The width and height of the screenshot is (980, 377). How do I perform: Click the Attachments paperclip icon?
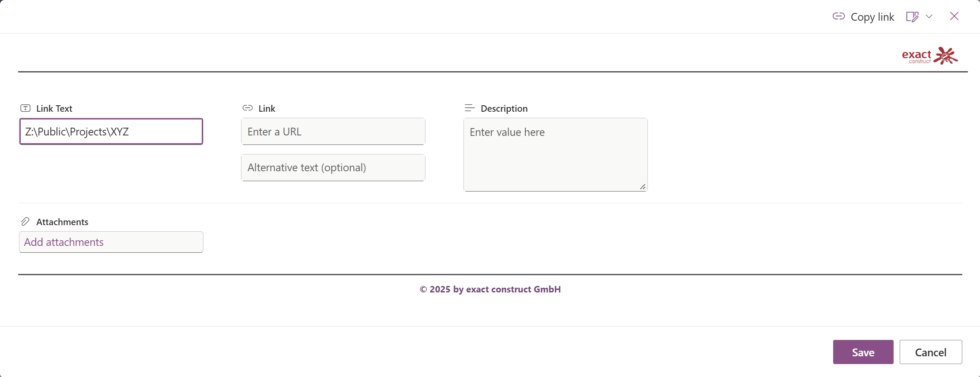pos(25,222)
